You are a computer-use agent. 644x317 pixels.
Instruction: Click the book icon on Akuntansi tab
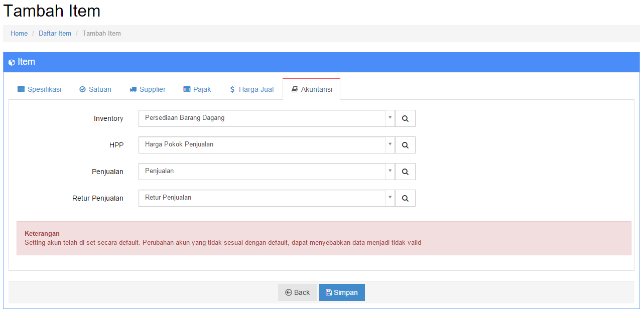point(295,89)
